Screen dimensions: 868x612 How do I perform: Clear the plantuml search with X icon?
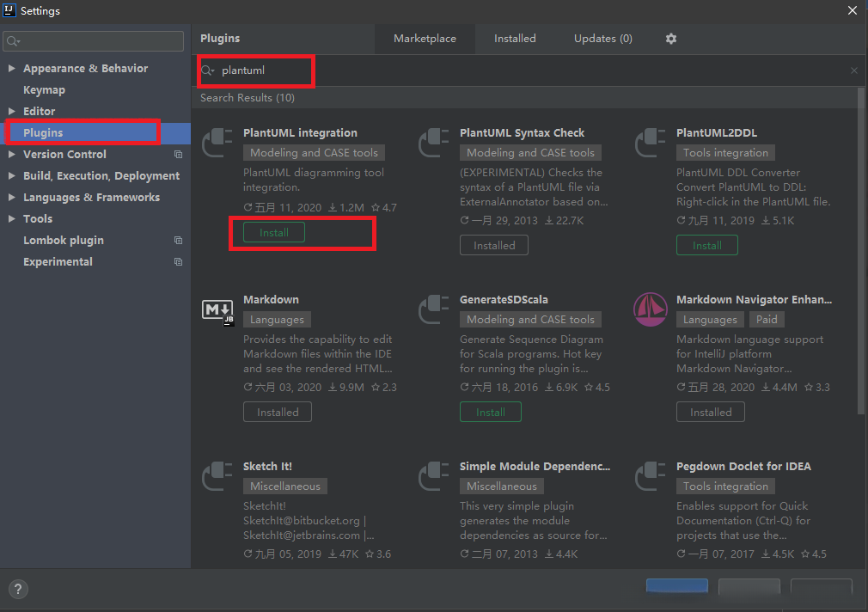click(x=854, y=70)
